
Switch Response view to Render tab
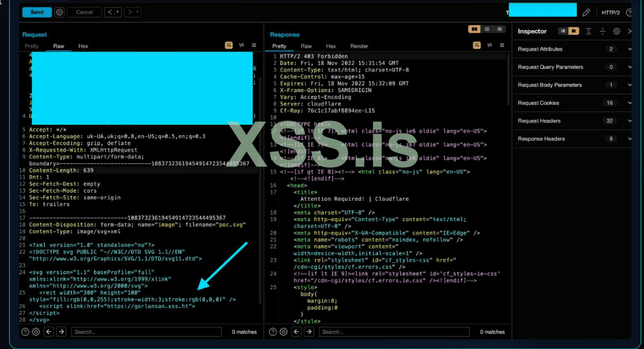[359, 46]
